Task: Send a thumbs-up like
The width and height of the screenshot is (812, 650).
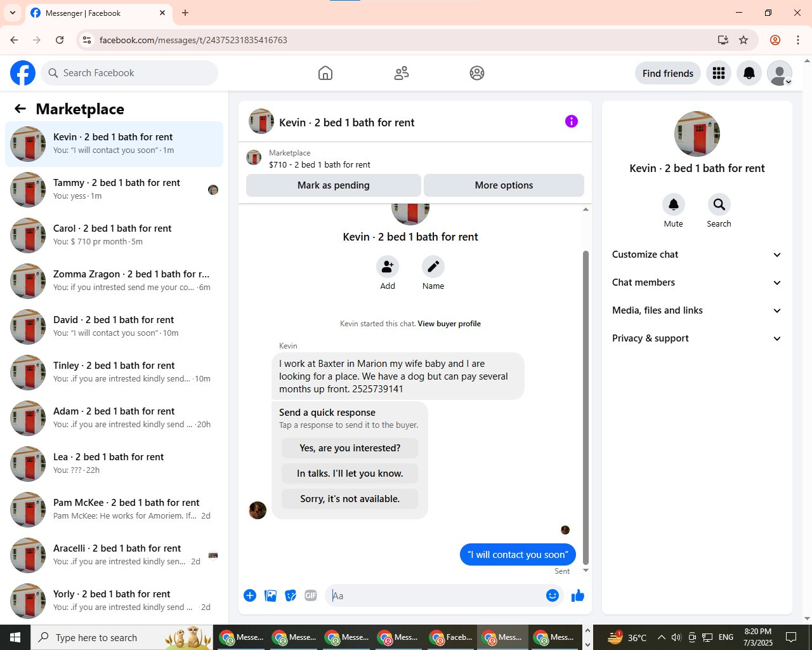Action: [x=578, y=595]
